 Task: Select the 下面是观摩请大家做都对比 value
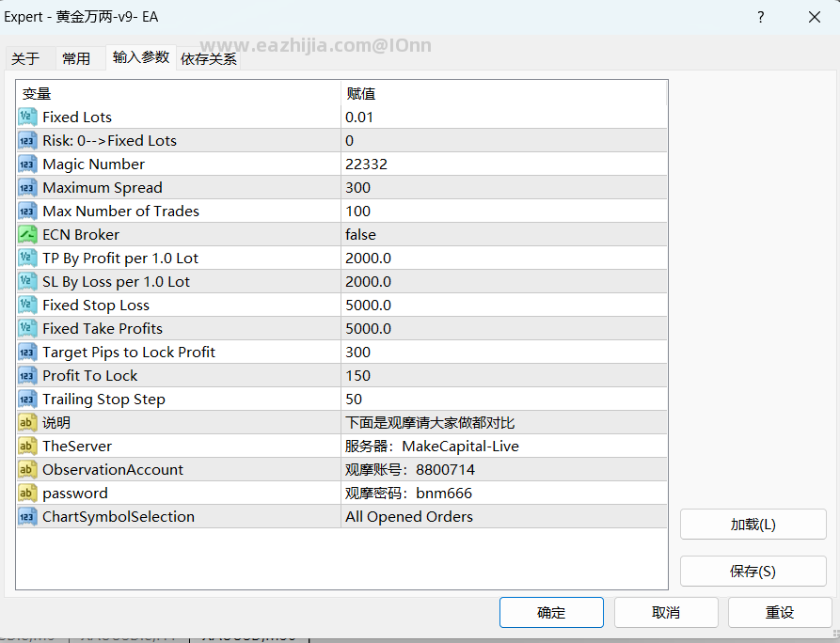coord(503,423)
